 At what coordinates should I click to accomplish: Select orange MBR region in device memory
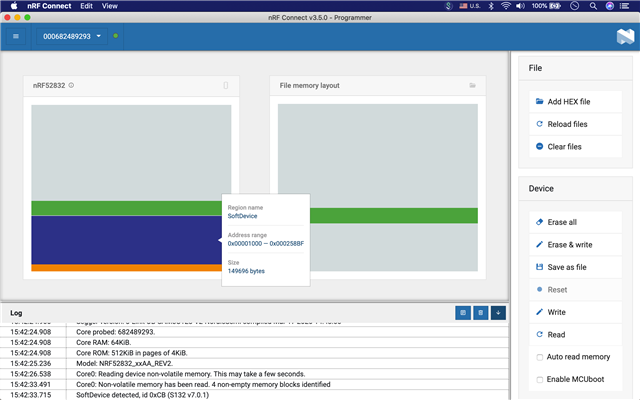coord(127,268)
